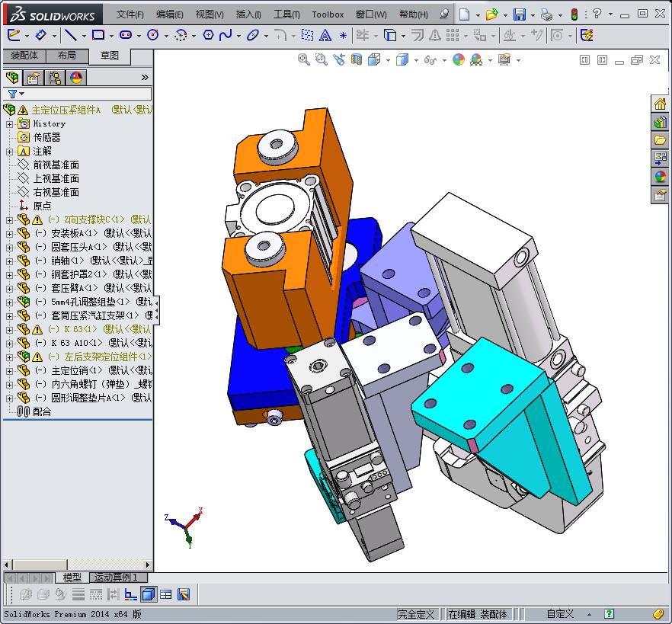The height and width of the screenshot is (624, 672).
Task: Open the 编辑(E) menu
Action: [170, 14]
